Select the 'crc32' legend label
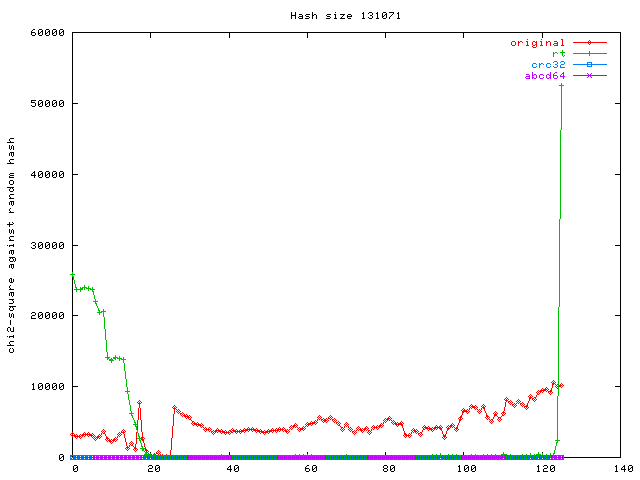Image resolution: width=640 pixels, height=480 pixels. coord(548,64)
